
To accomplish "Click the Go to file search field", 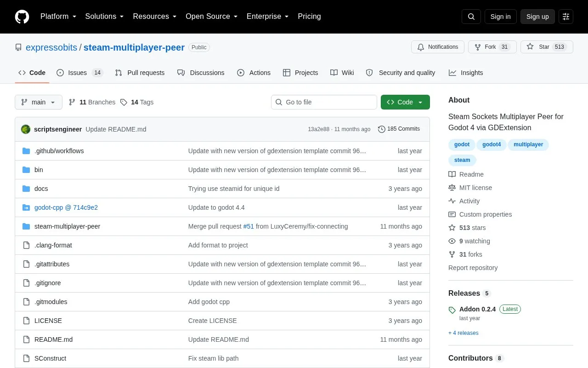I will coord(324,102).
